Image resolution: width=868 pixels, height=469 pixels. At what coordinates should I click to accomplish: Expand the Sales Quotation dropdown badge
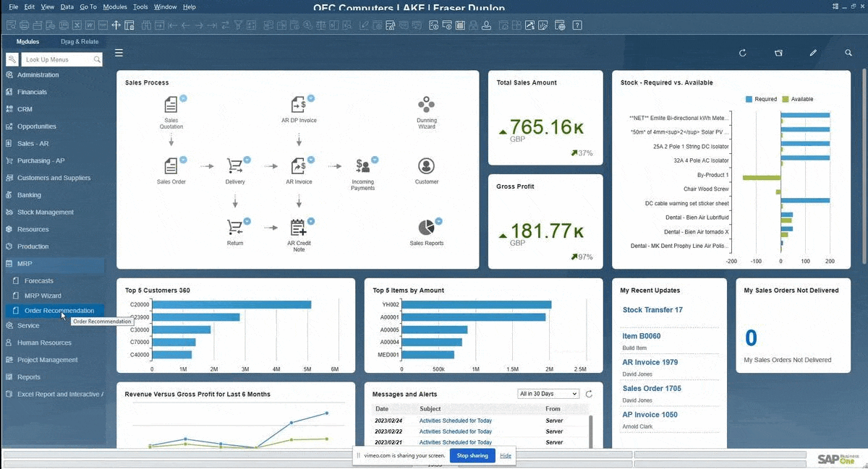[x=183, y=98]
